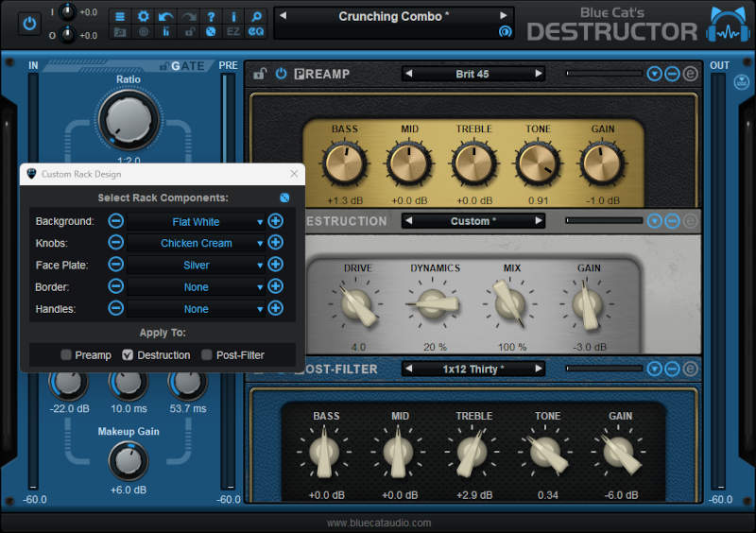Toggle the lock icon beside GATE label
Viewport: 756px width, 533px height.
[163, 66]
